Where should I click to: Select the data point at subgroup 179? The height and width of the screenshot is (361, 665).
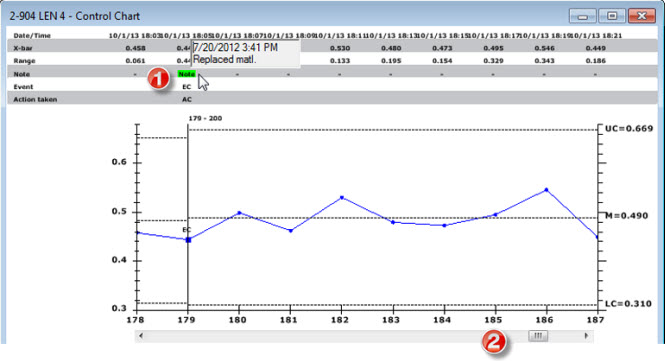pos(188,240)
